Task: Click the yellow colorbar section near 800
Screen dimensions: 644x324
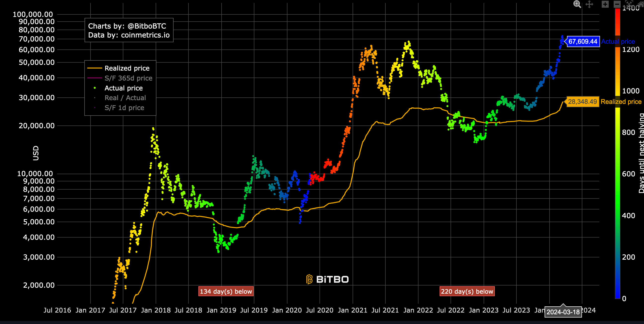Action: (617, 132)
